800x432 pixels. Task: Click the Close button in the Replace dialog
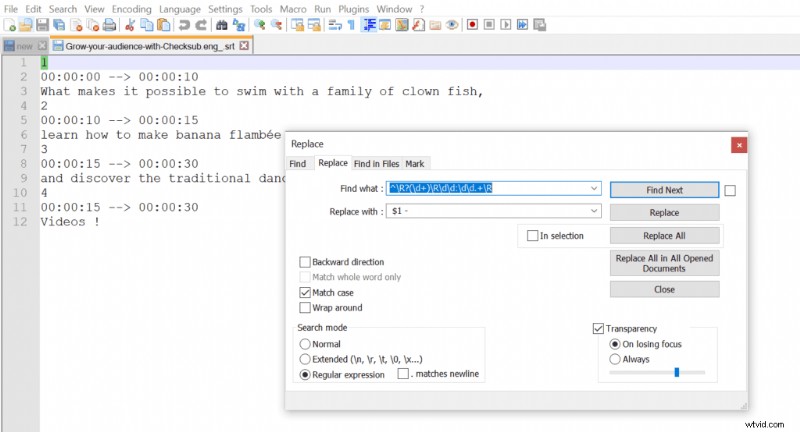pos(664,289)
